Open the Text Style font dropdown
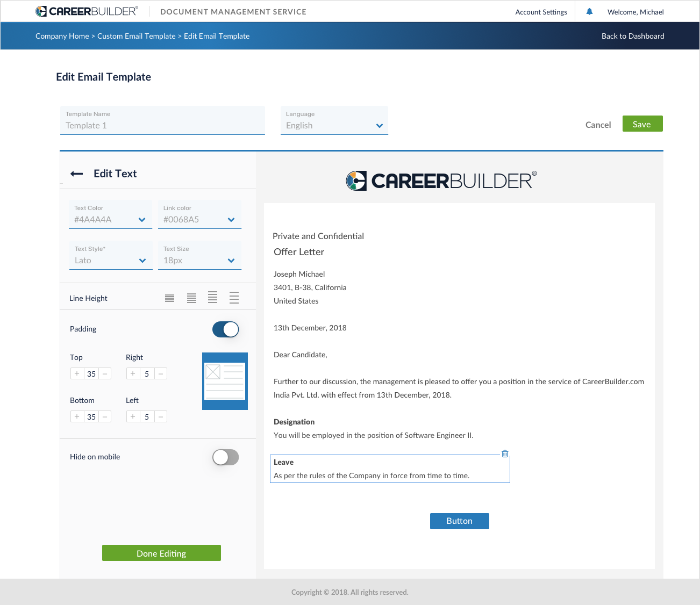Image resolution: width=700 pixels, height=605 pixels. tap(111, 255)
